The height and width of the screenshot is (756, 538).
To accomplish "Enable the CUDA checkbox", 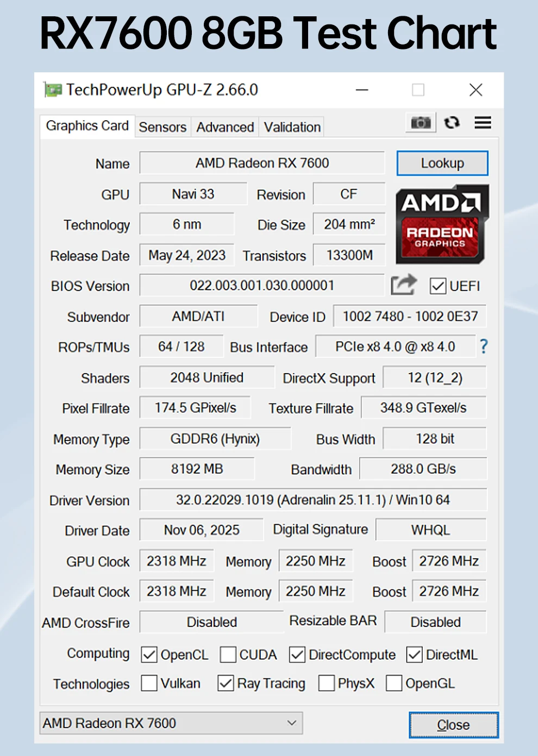I will point(228,655).
